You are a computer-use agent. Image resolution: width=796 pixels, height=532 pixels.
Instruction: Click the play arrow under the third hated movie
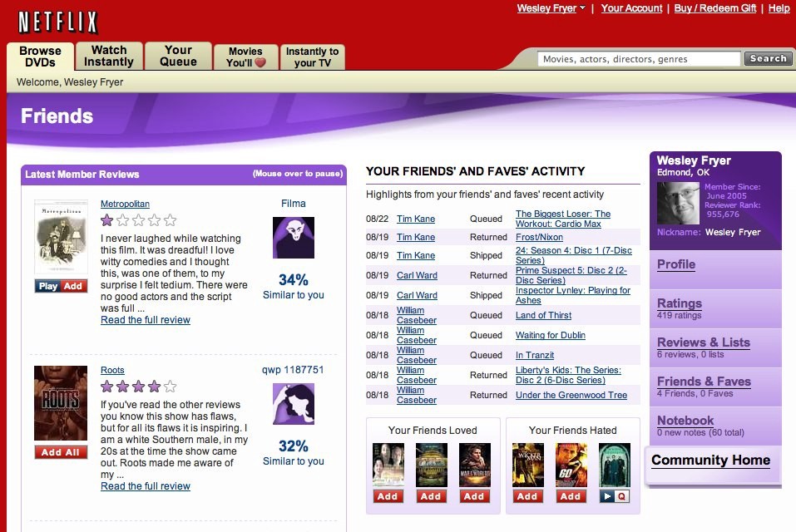[x=606, y=496]
